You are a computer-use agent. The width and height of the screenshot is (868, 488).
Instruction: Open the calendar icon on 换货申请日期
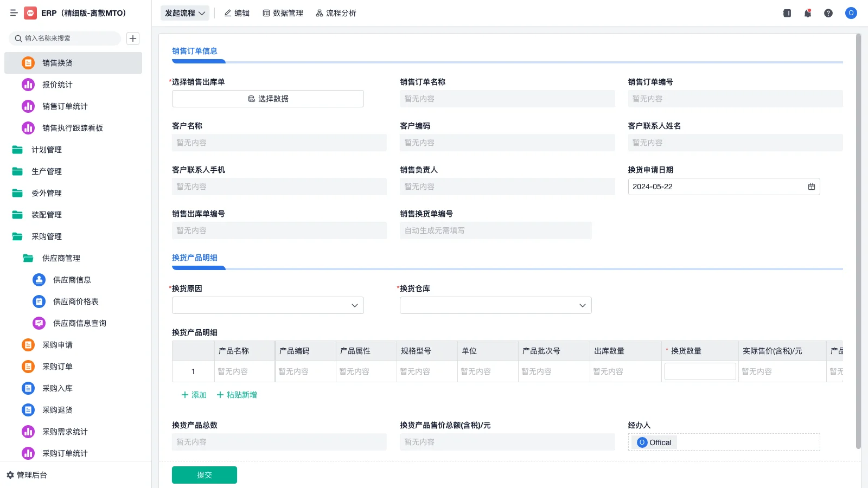pyautogui.click(x=811, y=187)
